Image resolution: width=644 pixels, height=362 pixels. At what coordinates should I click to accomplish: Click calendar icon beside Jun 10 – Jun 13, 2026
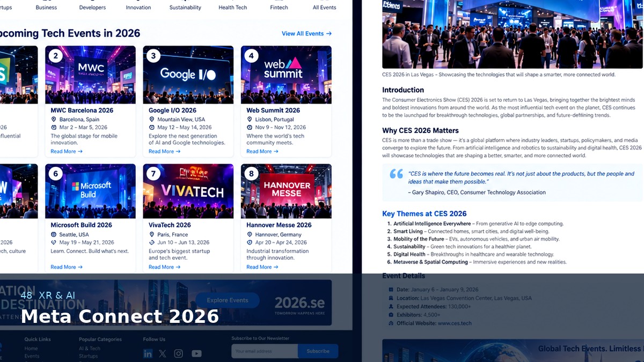click(152, 242)
